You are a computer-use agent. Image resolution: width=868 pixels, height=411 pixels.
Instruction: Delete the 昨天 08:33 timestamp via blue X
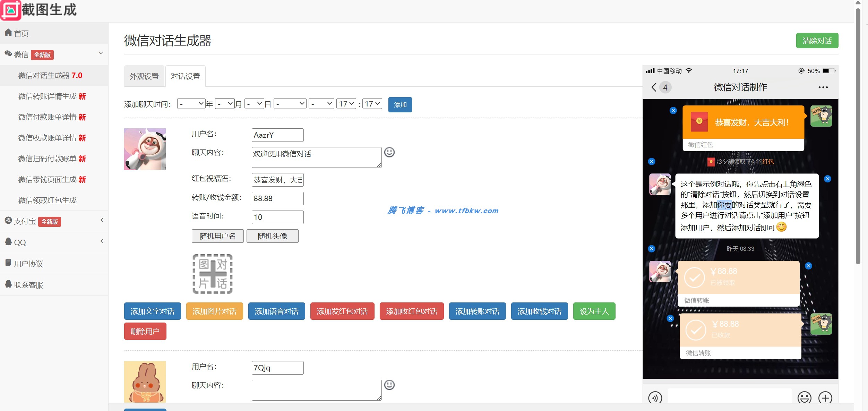click(x=652, y=249)
